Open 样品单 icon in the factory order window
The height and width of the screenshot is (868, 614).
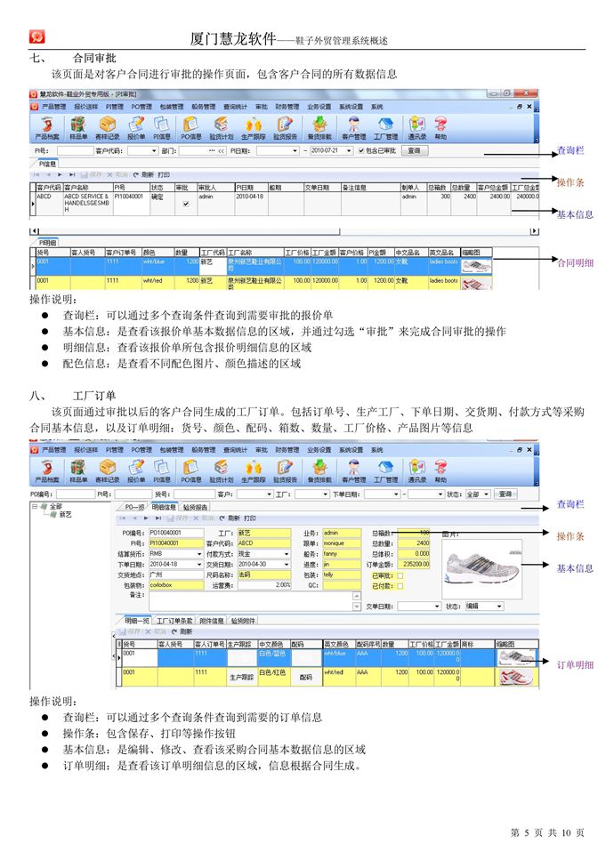[x=77, y=469]
